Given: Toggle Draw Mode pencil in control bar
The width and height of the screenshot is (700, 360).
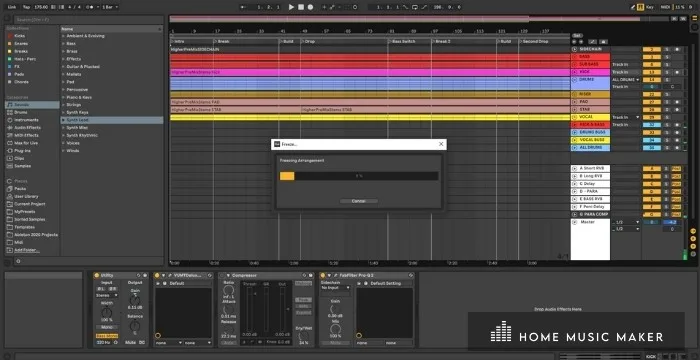Looking at the screenshot, I should click(x=633, y=7).
